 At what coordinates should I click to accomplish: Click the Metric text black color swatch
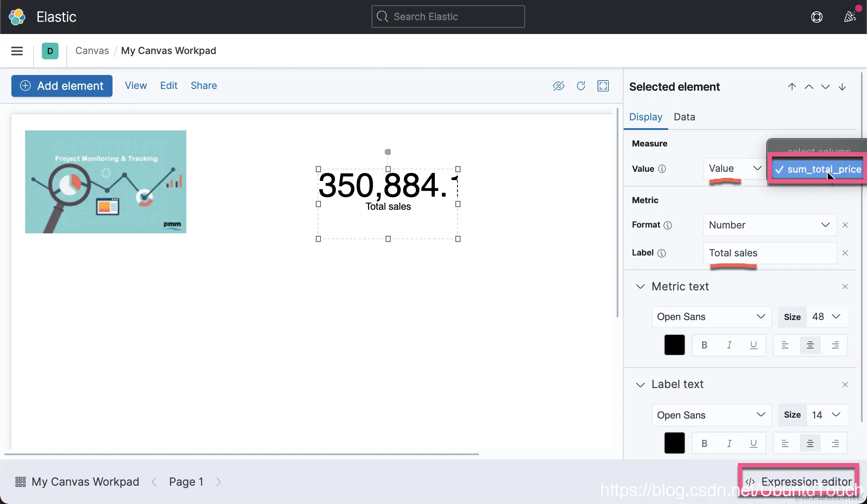pyautogui.click(x=674, y=345)
